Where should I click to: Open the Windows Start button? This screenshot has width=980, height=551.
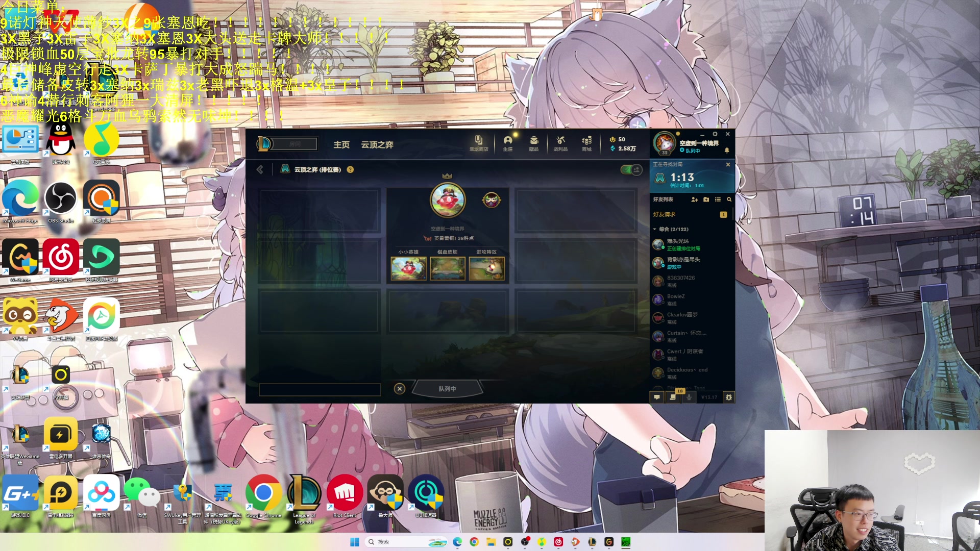click(x=355, y=542)
